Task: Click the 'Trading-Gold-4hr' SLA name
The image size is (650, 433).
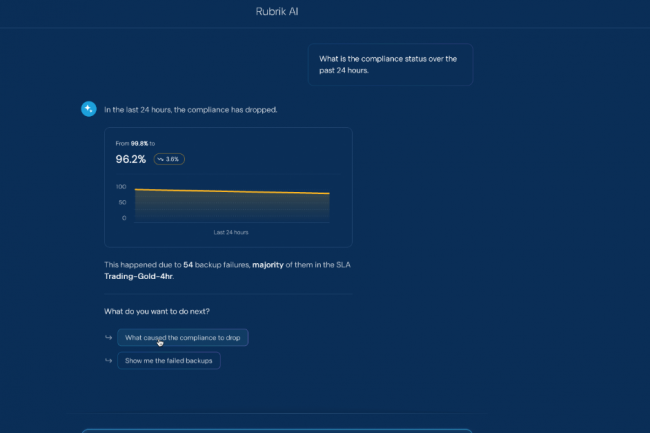Action: pos(138,276)
